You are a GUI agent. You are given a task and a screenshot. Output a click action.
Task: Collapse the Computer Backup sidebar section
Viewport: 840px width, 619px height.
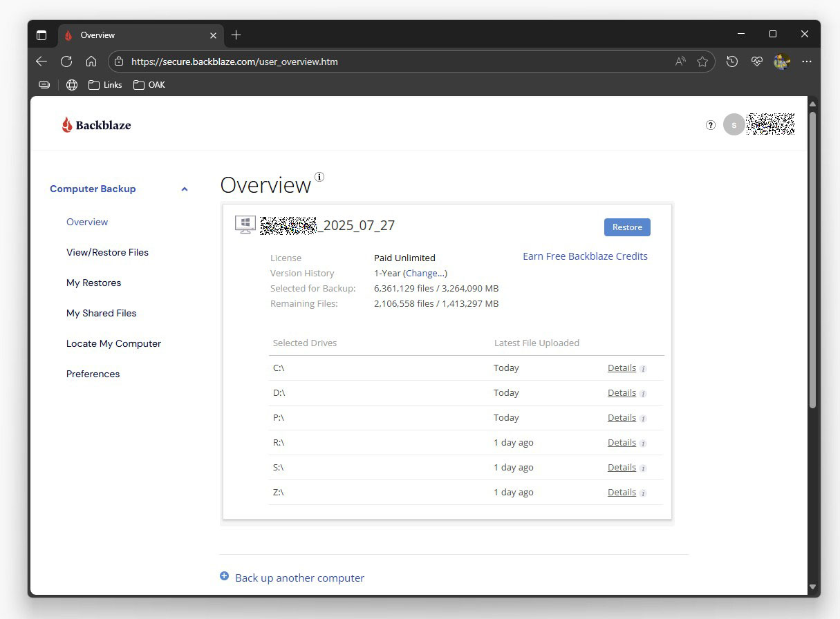pos(184,189)
